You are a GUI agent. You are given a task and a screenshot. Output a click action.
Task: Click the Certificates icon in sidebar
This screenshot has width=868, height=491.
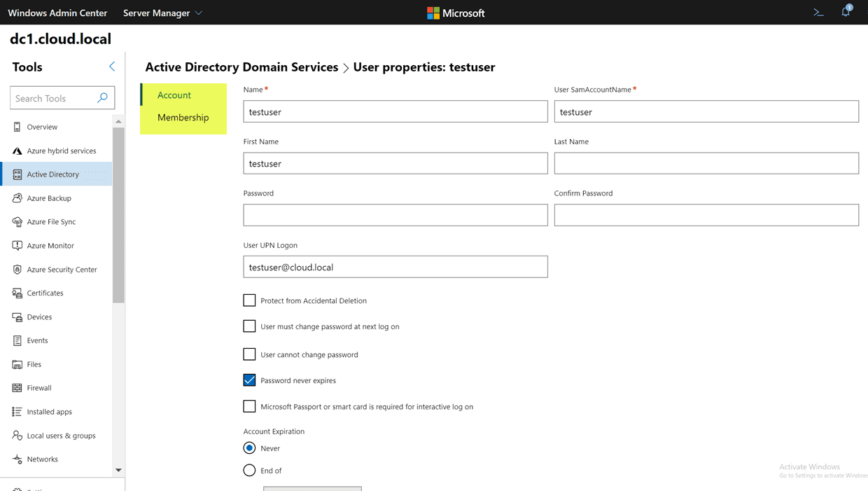[17, 293]
